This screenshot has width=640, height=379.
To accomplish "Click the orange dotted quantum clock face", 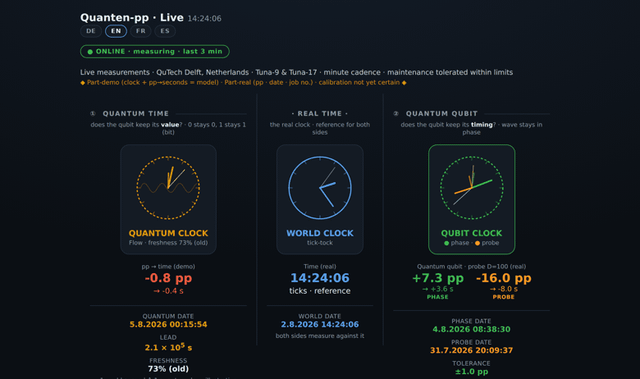I will [168, 188].
